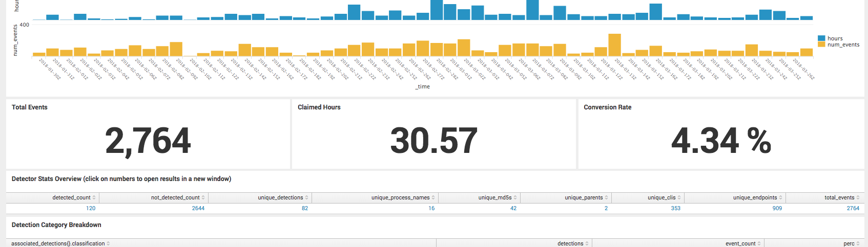The height and width of the screenshot is (247, 868).
Task: Open detected_count value 120 results
Action: point(91,209)
